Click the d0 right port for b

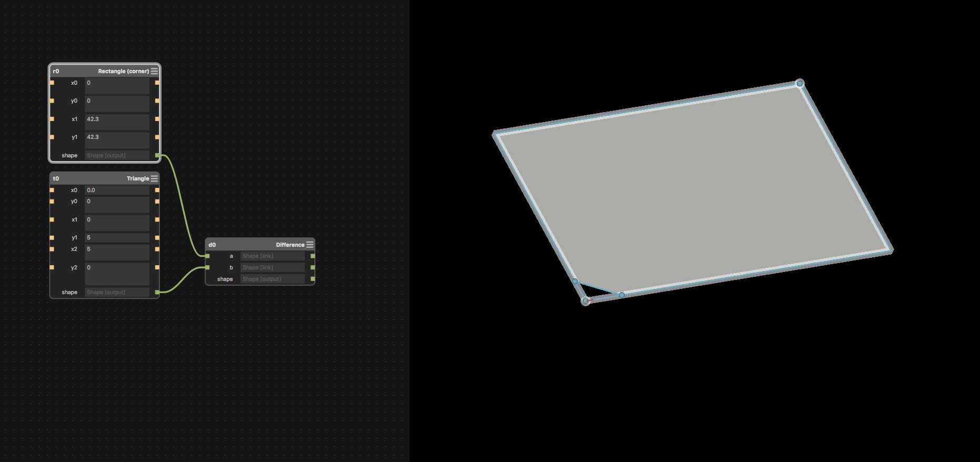(x=313, y=267)
